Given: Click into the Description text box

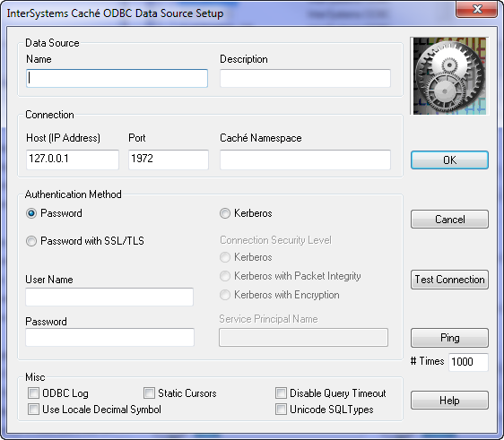Looking at the screenshot, I should [x=305, y=78].
